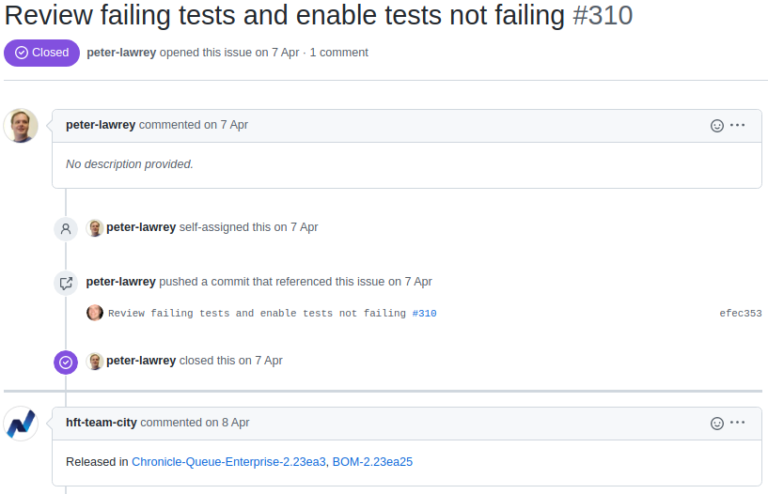Image resolution: width=768 pixels, height=494 pixels.
Task: Click the purple Closed status badge
Action: (42, 53)
